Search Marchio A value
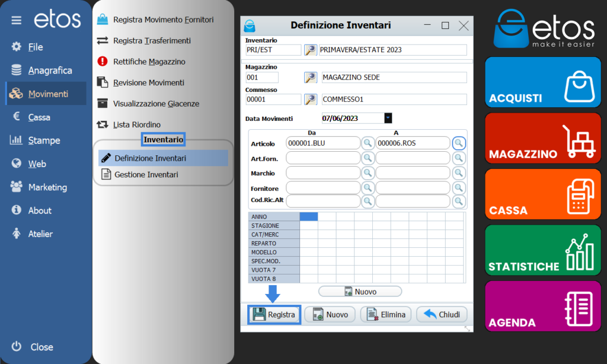Screen dimensions: 607x364 [x=459, y=173]
